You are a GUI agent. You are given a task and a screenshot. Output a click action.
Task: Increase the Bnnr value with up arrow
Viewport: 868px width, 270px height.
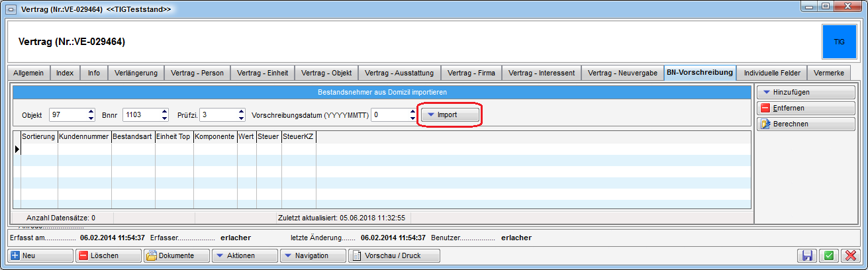pos(163,111)
